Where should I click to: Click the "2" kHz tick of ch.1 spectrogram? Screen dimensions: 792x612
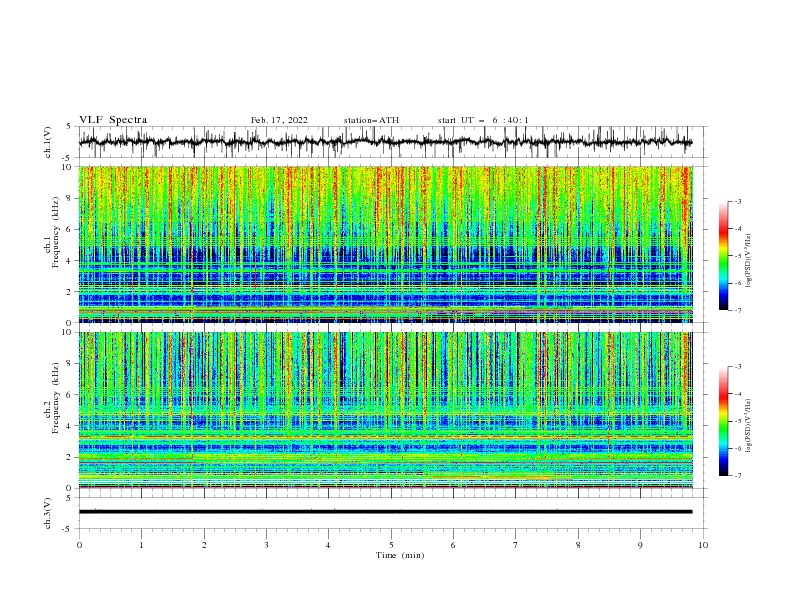point(70,292)
